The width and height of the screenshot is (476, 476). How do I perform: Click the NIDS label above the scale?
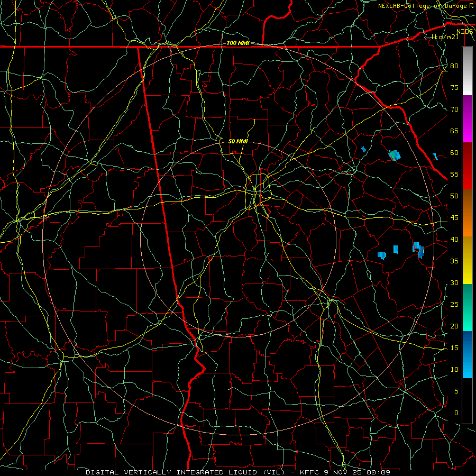(x=464, y=32)
